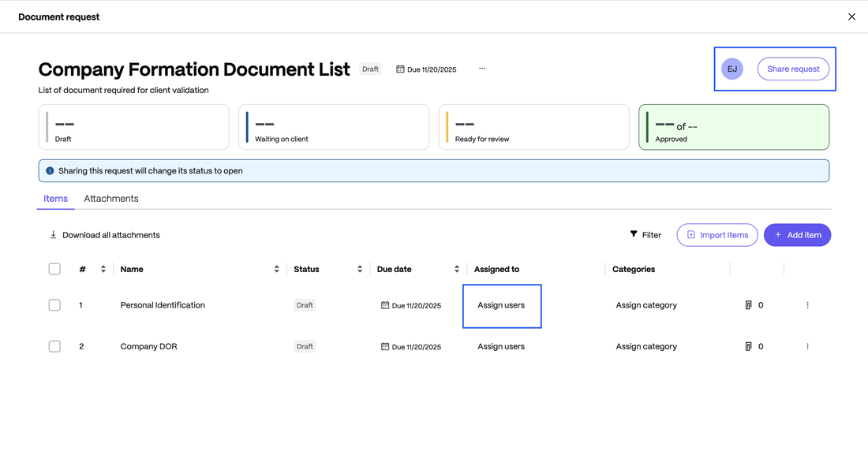Viewport: 868px width, 470px height.
Task: Click the Share request button
Action: click(793, 69)
